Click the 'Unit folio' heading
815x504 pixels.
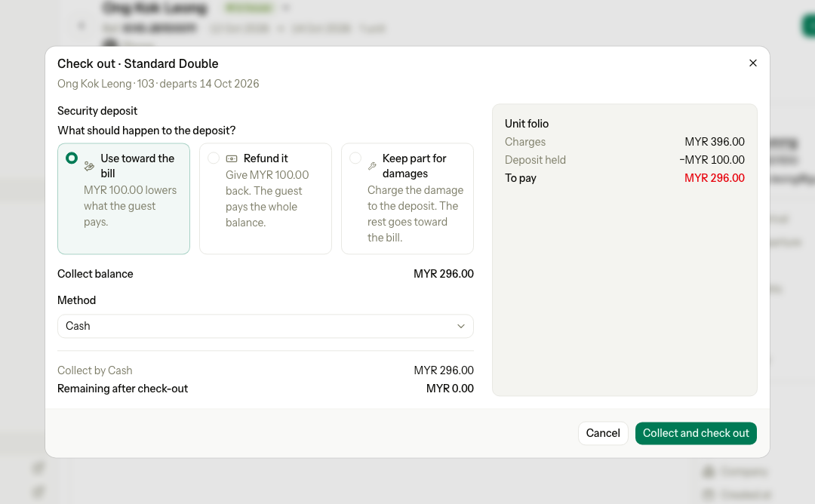(x=527, y=124)
